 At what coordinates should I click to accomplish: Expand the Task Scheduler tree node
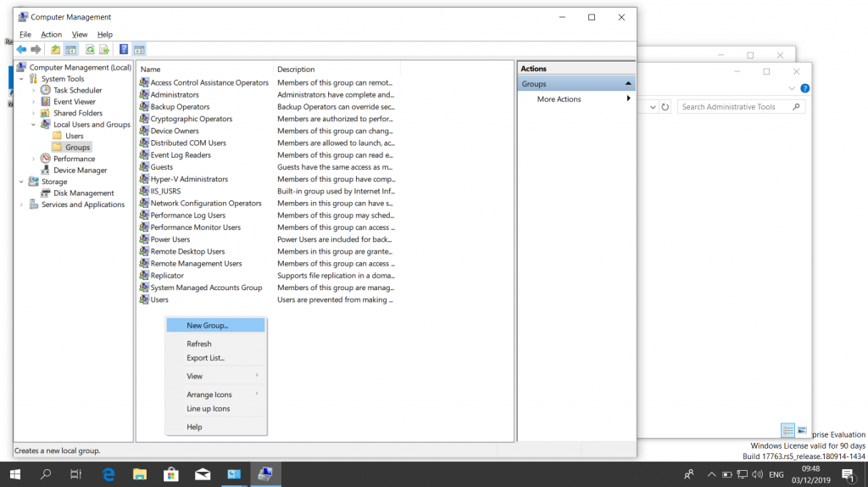click(33, 90)
